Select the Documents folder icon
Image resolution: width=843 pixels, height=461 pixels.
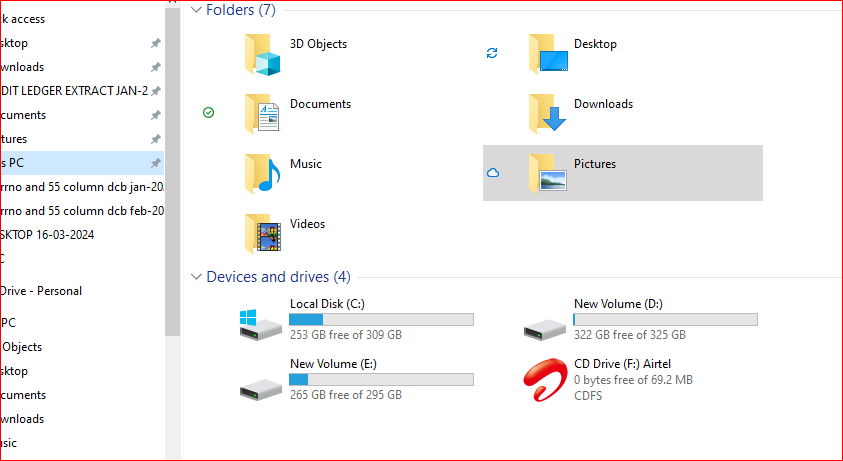[262, 114]
